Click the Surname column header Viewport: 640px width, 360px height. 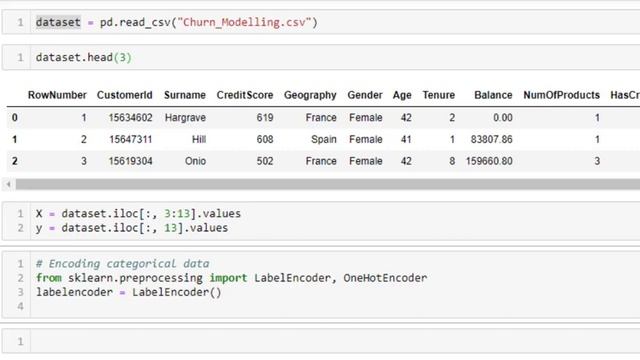(x=185, y=95)
